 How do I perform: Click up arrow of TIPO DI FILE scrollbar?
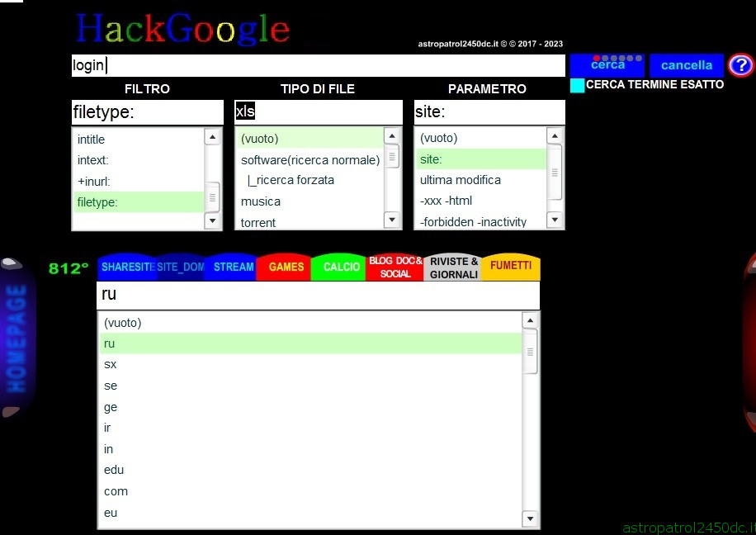(392, 136)
